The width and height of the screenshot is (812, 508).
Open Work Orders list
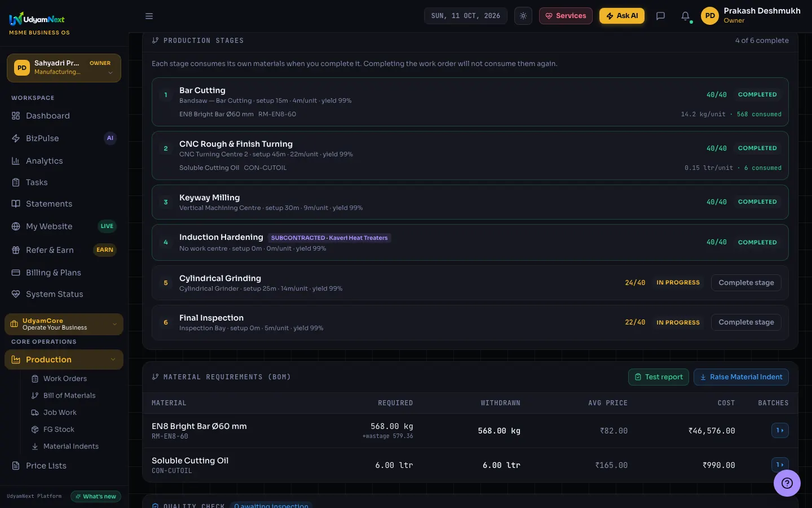(65, 379)
